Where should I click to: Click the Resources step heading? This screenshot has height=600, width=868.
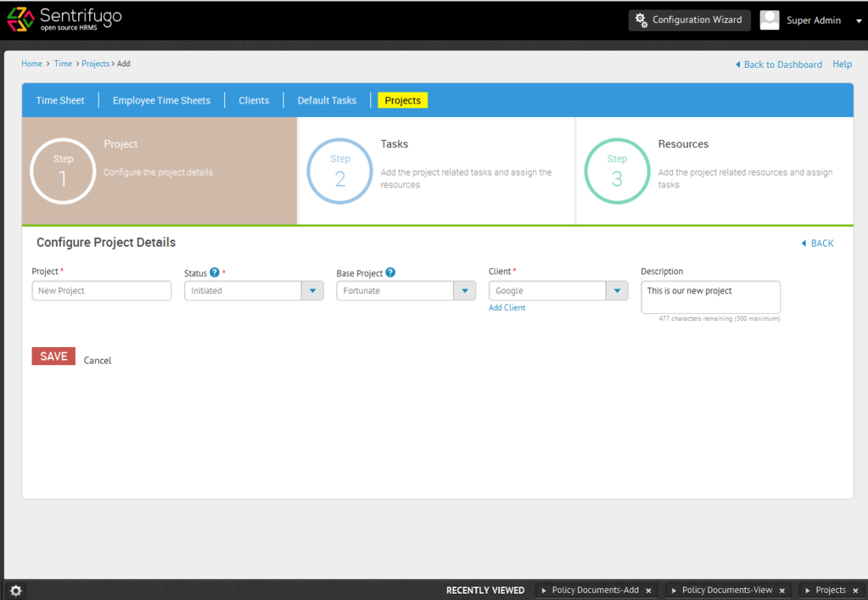[683, 144]
